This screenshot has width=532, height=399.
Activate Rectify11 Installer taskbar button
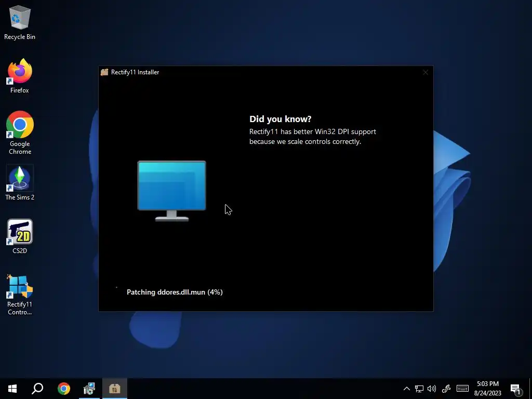pos(115,389)
